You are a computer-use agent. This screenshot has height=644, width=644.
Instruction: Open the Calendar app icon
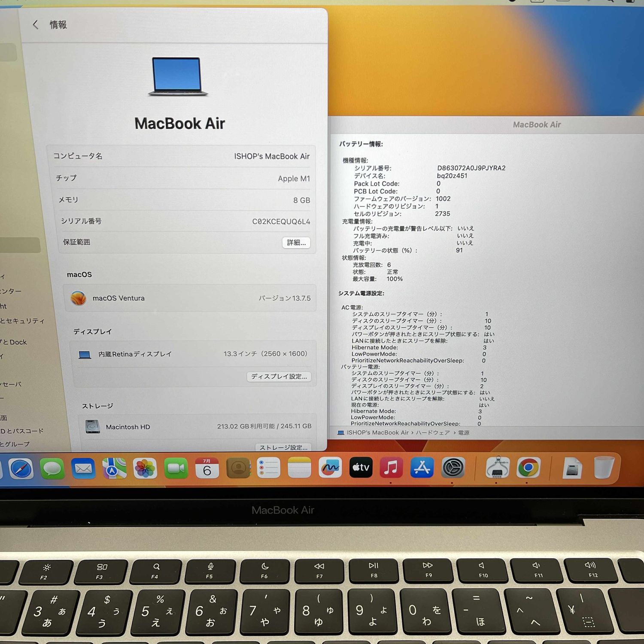207,468
